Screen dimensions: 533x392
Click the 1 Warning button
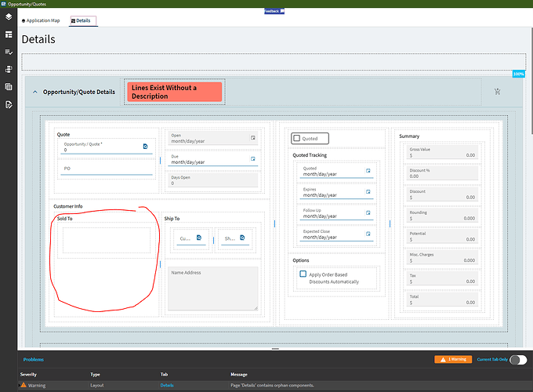coord(453,359)
